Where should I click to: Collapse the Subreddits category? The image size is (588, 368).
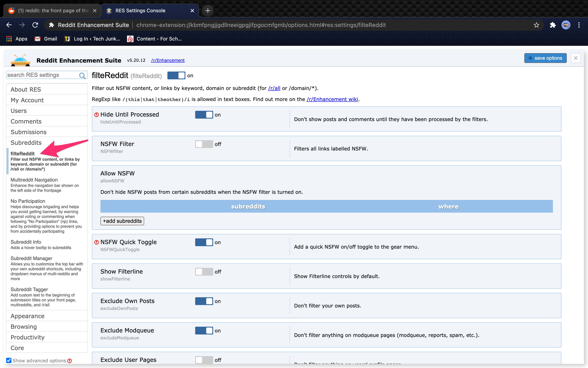47,143
